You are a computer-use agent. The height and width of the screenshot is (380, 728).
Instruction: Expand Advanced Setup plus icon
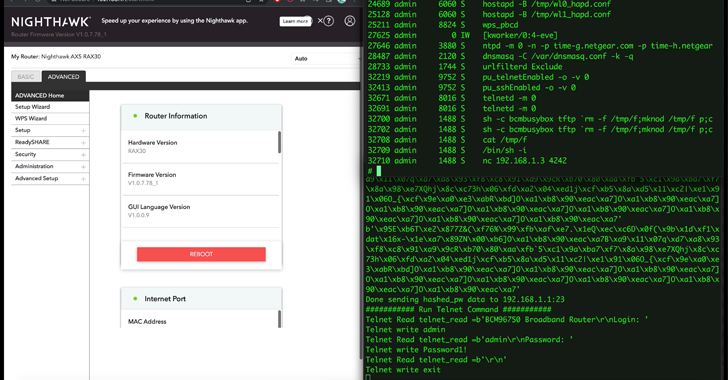point(84,179)
